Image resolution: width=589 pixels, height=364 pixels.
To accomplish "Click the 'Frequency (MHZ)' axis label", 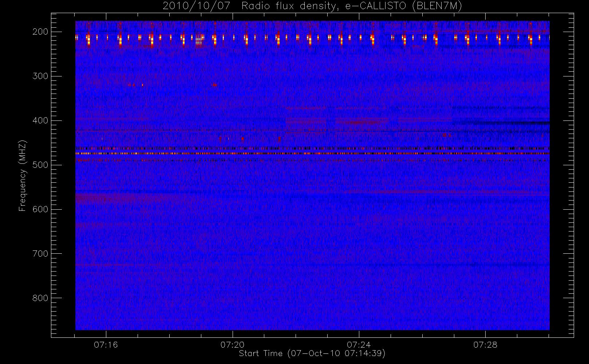I will pos(23,175).
